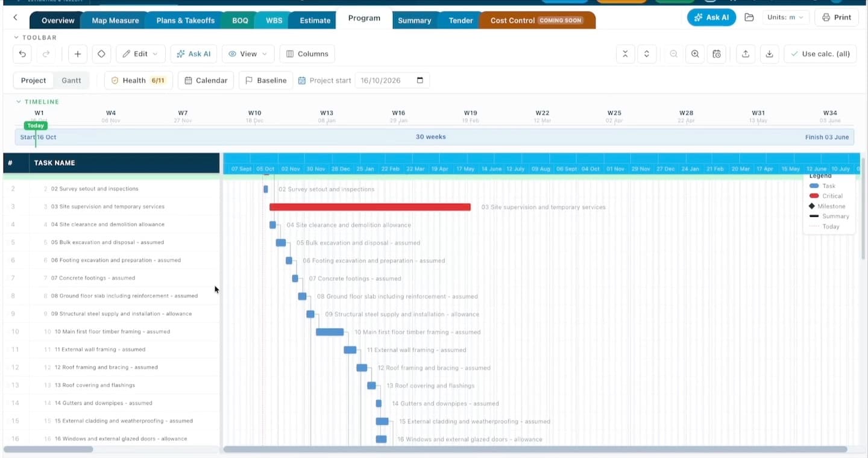Click the Print button
868x458 pixels.
point(836,17)
